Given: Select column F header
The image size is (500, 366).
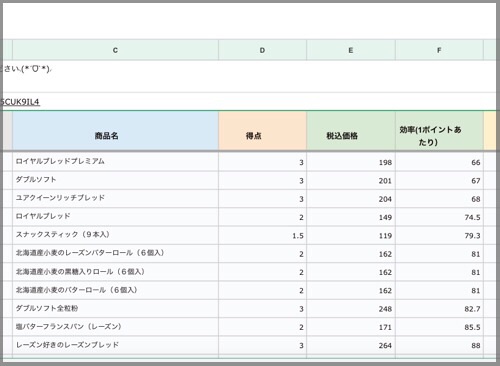Looking at the screenshot, I should click(x=439, y=50).
